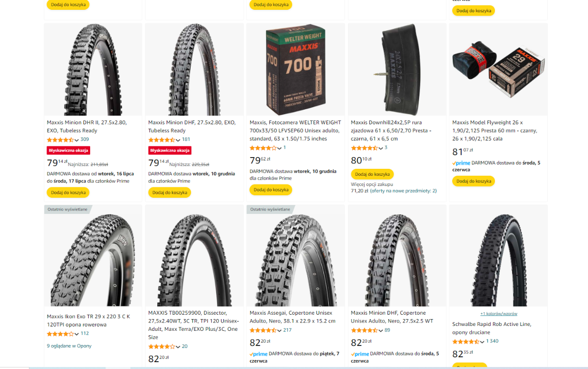588x369 pixels.
Task: Expand star rating popover for Minion DHR II
Action: click(x=77, y=140)
